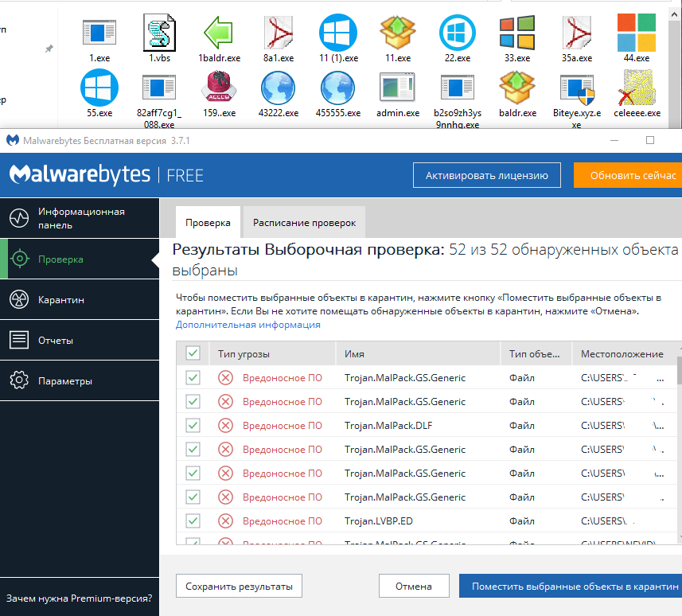Click the Malwarebytes logo in the title bar

pyautogui.click(x=13, y=140)
